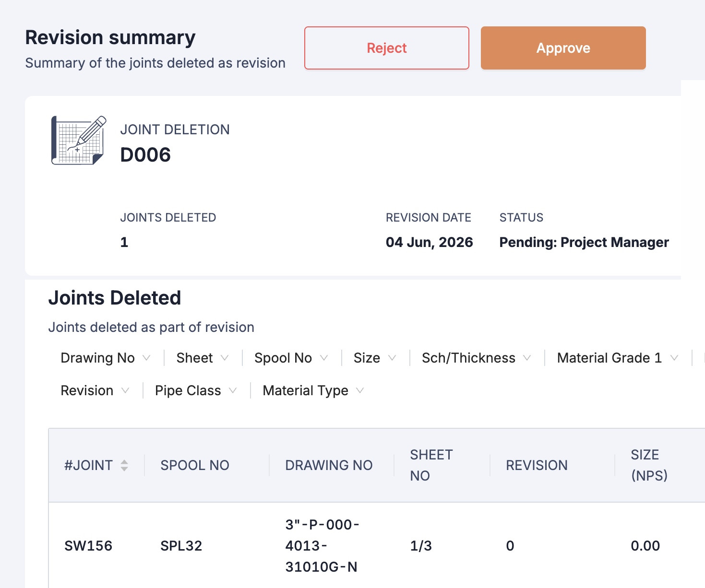Select joint SW156 in the table
Image resolution: width=705 pixels, height=588 pixels.
pos(88,546)
